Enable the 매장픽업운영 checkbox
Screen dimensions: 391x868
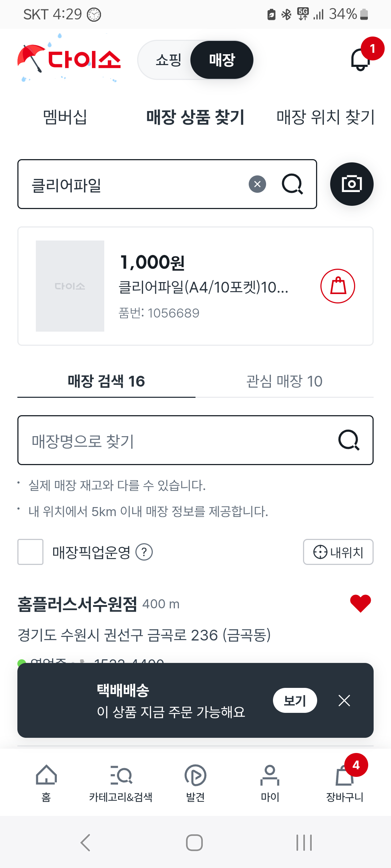(x=30, y=552)
